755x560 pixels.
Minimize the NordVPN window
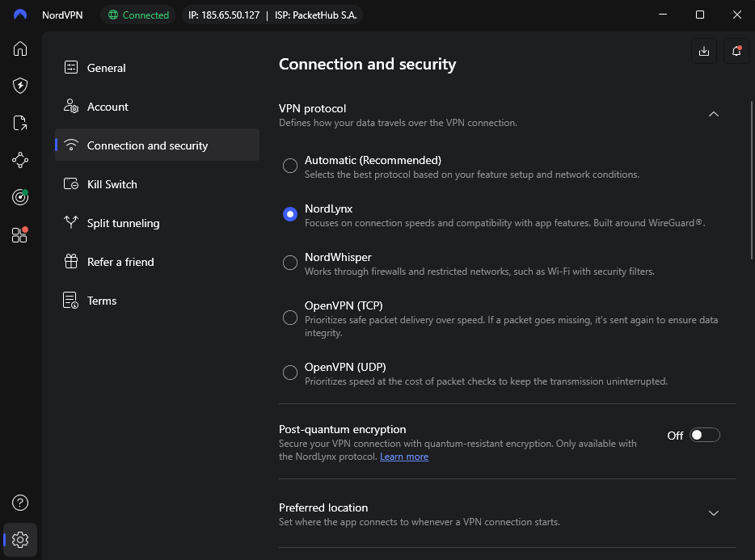click(663, 15)
